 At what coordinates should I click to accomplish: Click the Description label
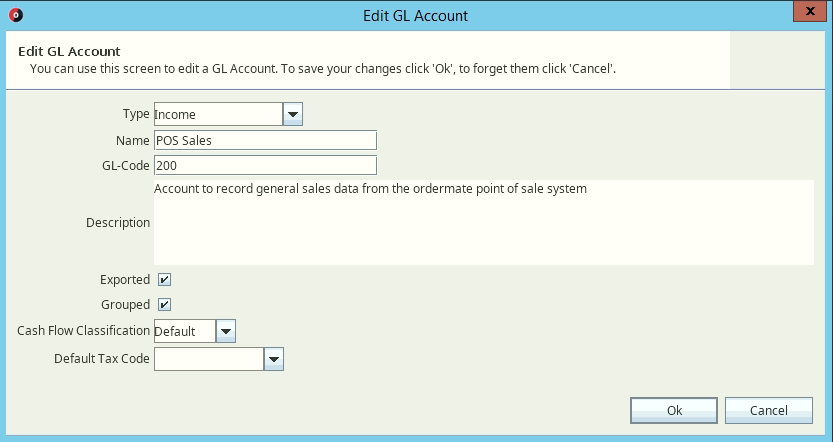(x=118, y=223)
